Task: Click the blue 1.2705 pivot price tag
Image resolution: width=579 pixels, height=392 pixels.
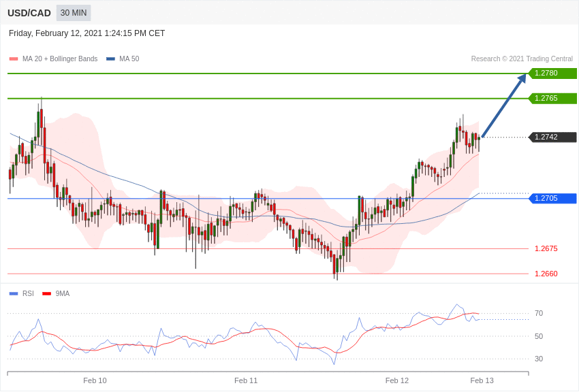Action: click(553, 198)
